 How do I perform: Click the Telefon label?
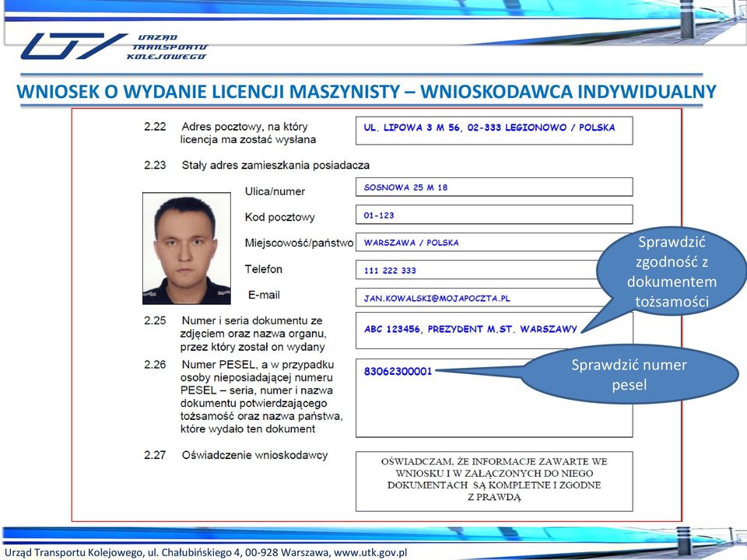tap(264, 269)
